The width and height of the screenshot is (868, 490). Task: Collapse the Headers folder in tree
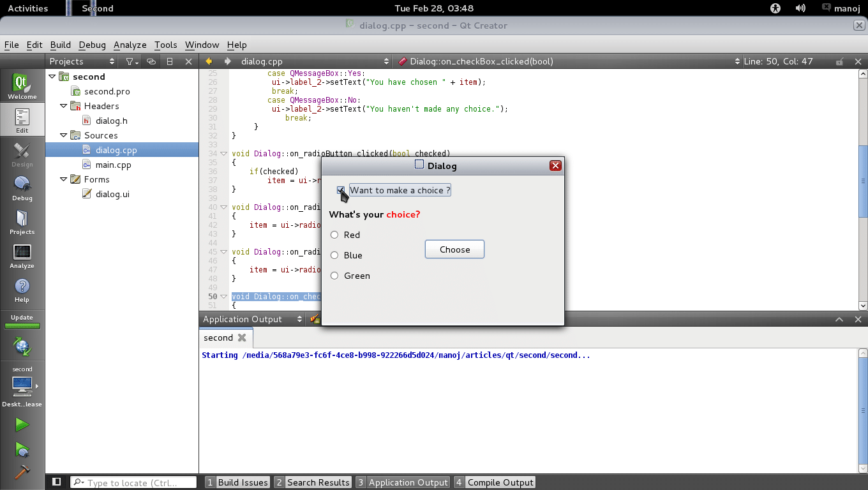(x=64, y=106)
